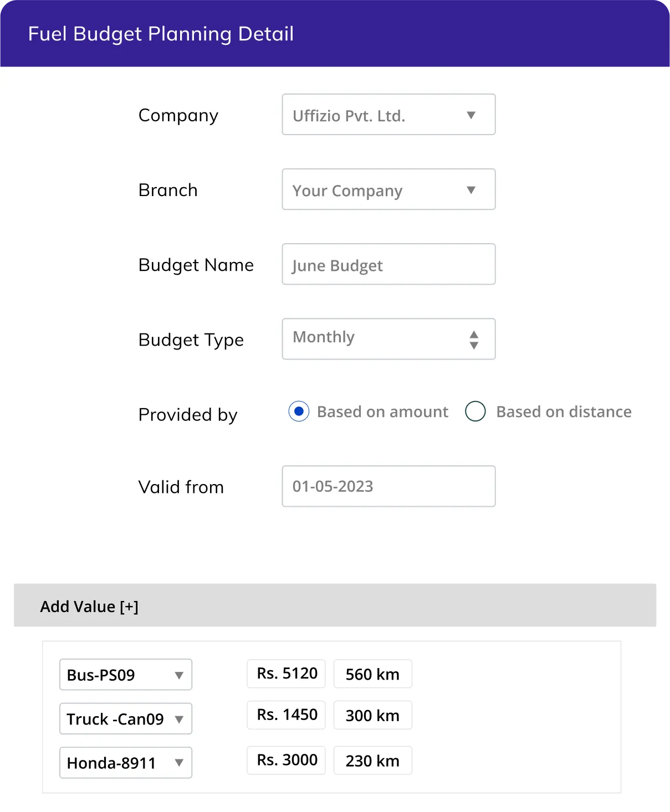The height and width of the screenshot is (812, 670).
Task: Open the Truck -Can09 dropdown arrow
Action: [179, 719]
